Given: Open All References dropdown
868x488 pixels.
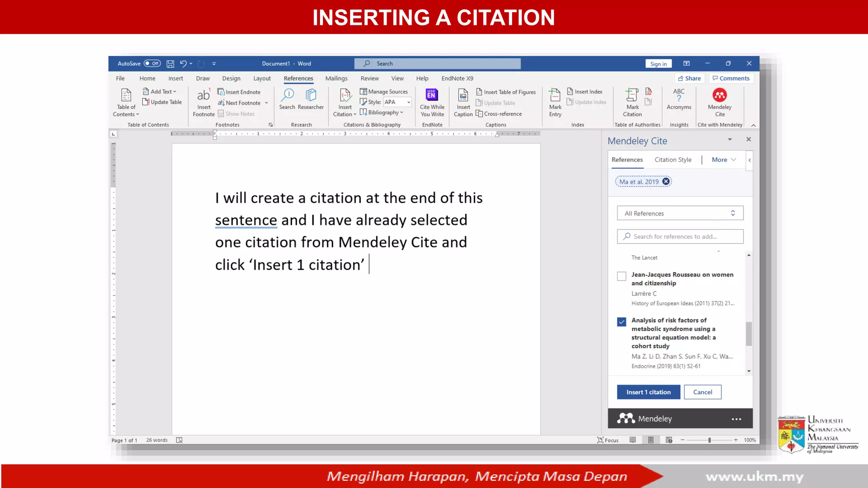Looking at the screenshot, I should pos(680,213).
